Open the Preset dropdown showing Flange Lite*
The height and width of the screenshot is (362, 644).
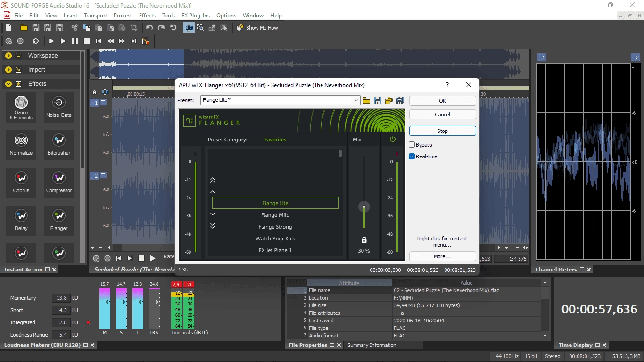click(357, 100)
